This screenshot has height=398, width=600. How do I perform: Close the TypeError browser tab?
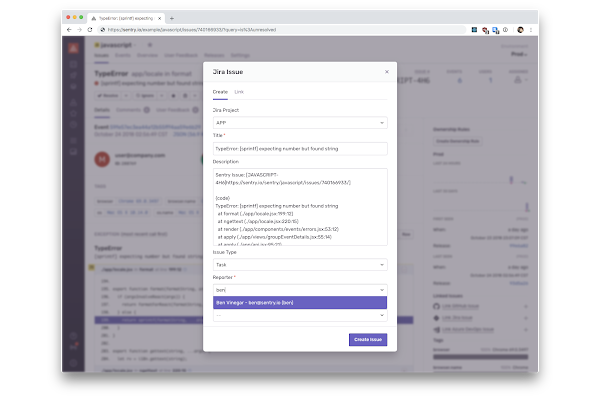pyautogui.click(x=160, y=18)
